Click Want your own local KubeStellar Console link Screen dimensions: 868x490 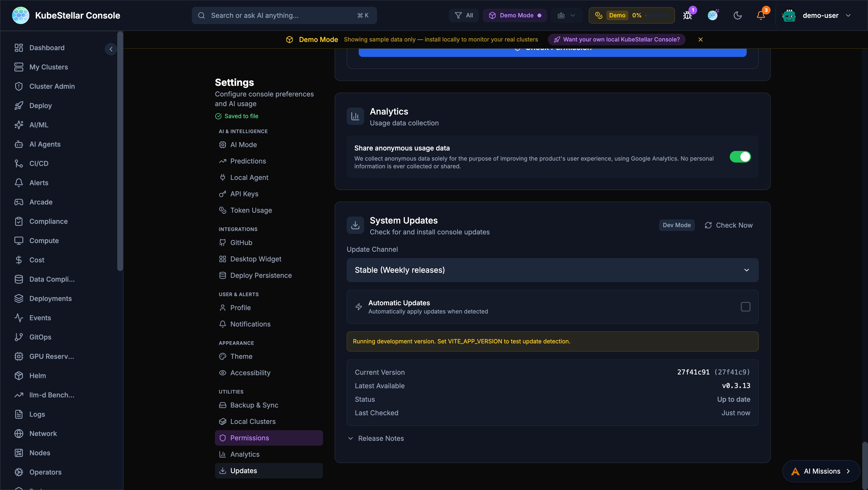(x=616, y=39)
